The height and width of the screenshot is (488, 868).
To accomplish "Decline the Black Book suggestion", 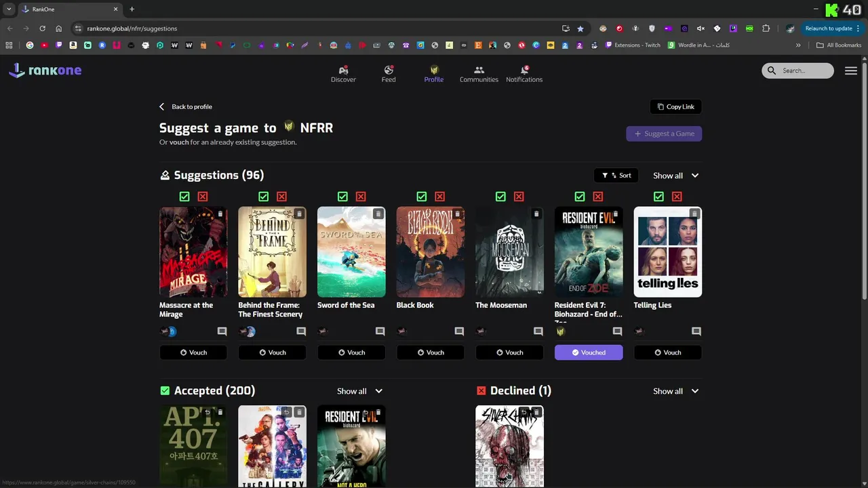I will (x=439, y=197).
